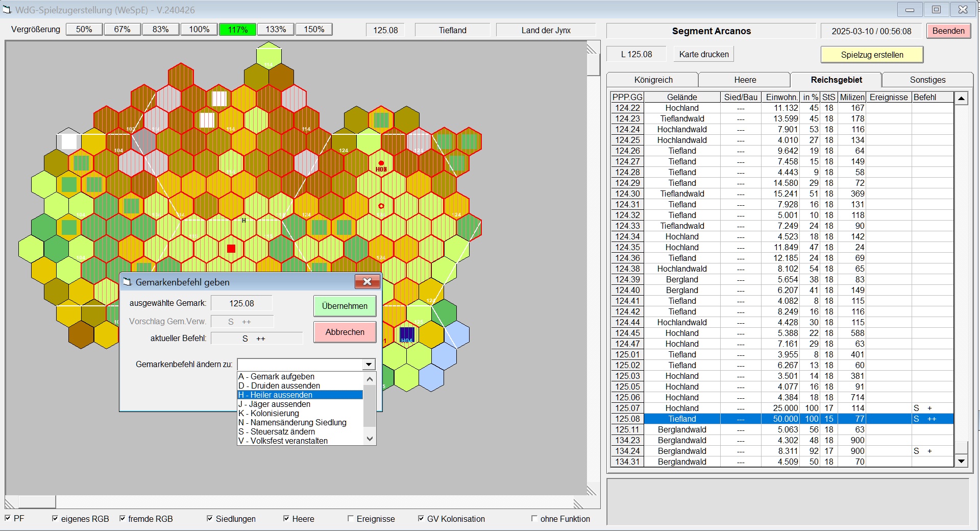This screenshot has width=980, height=531.
Task: Select table row 134.24 Berglandwald
Action: point(782,451)
